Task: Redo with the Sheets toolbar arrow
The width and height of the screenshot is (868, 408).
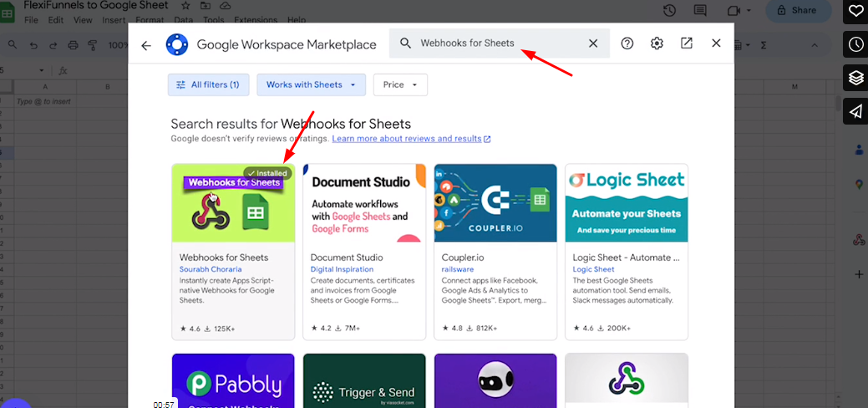Action: pos(53,45)
